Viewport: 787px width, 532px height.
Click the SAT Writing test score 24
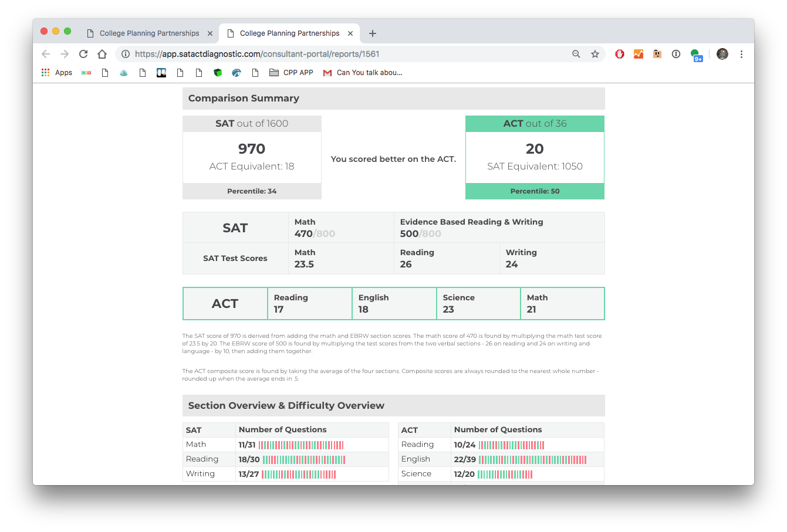click(512, 265)
